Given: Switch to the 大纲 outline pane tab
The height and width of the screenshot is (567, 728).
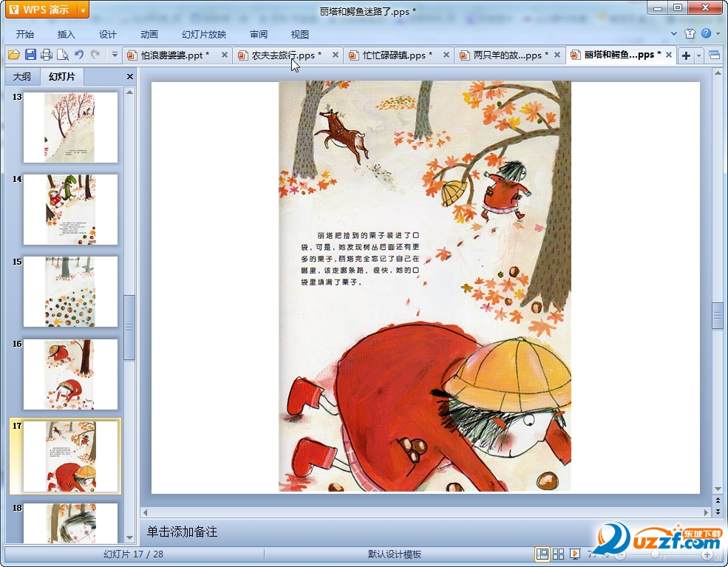Looking at the screenshot, I should (x=22, y=77).
